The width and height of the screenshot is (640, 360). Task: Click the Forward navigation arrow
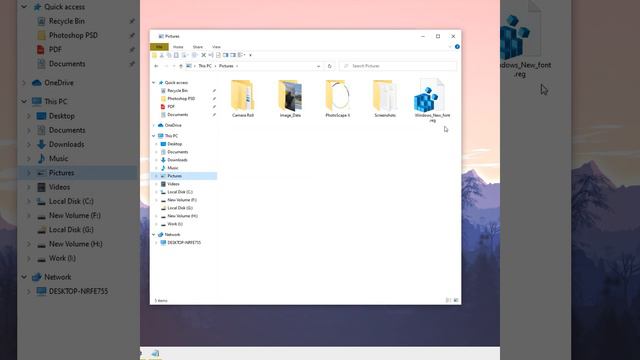[166, 66]
